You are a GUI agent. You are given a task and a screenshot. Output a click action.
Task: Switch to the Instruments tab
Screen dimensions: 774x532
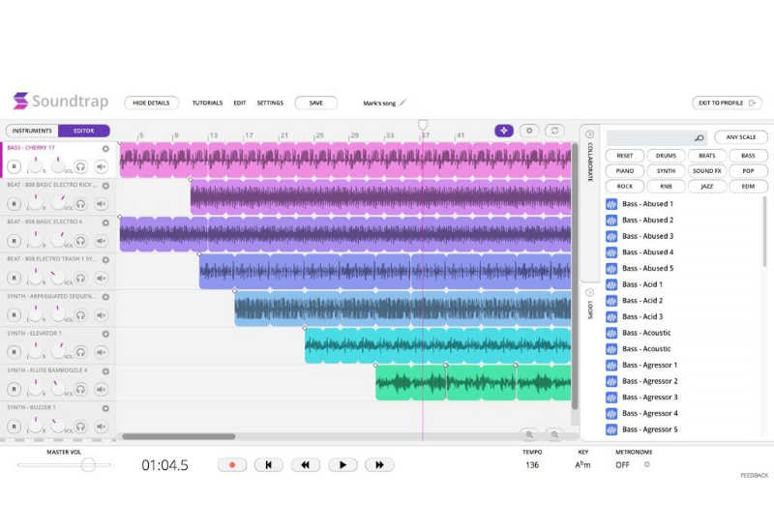32,131
